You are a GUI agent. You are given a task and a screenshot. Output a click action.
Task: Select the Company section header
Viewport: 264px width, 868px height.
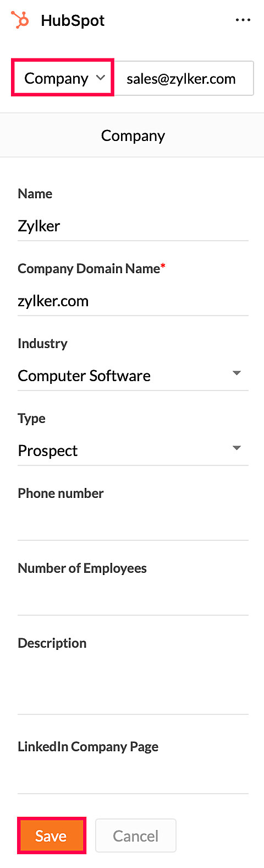coord(132,135)
